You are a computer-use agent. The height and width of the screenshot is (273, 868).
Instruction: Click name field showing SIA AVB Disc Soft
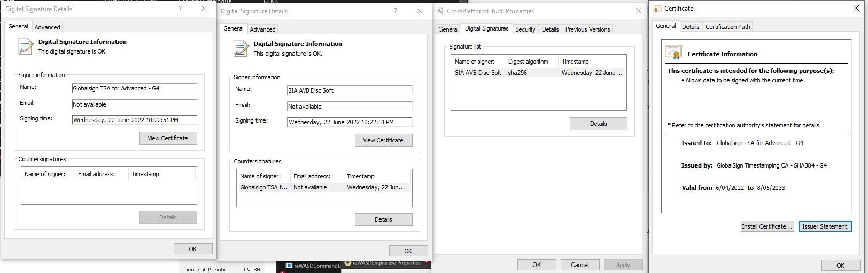[x=350, y=90]
